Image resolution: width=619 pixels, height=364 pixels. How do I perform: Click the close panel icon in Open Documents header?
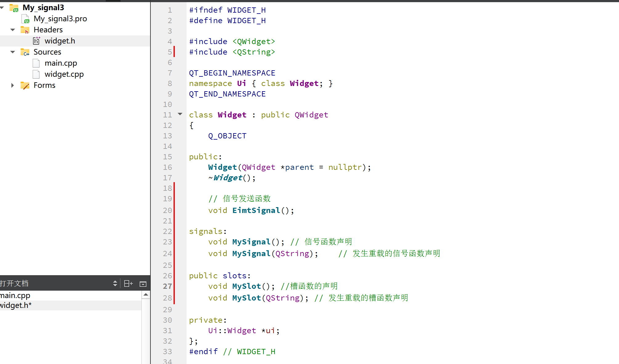coord(143,284)
